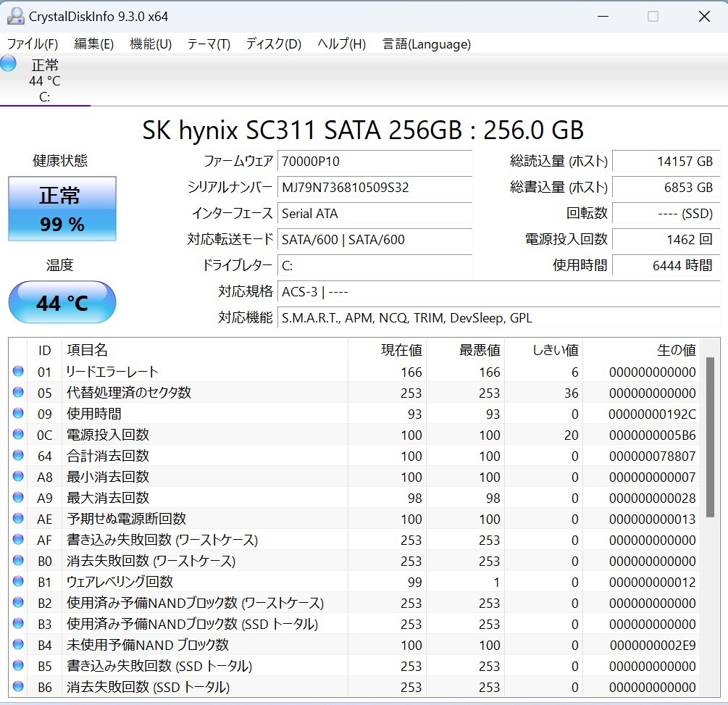
Task: Click the ACS-3 standard field
Action: [x=498, y=292]
